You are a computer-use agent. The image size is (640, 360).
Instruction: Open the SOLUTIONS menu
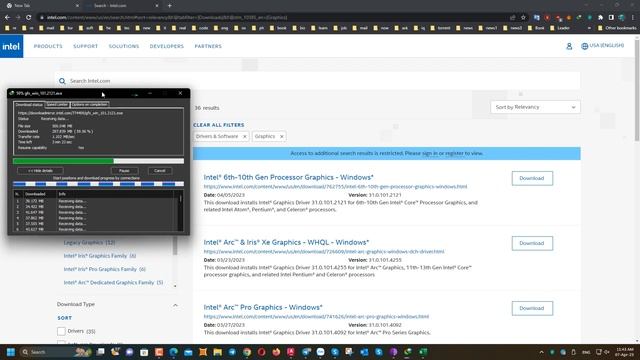(x=124, y=46)
